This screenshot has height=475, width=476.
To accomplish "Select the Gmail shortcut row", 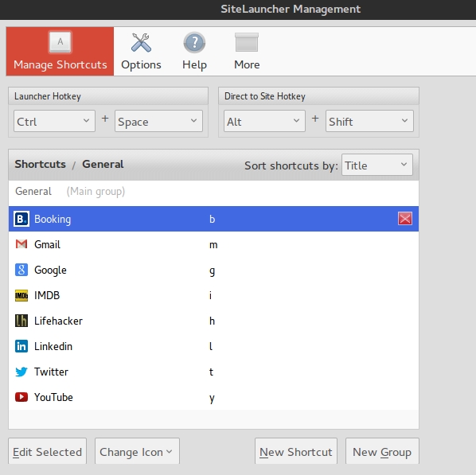I will coord(213,244).
